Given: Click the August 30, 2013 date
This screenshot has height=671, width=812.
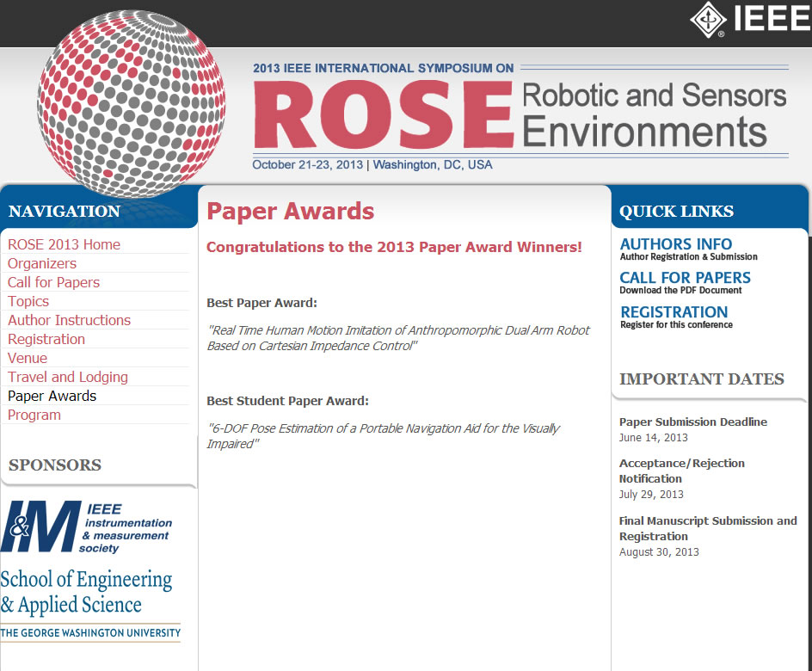Looking at the screenshot, I should click(659, 552).
